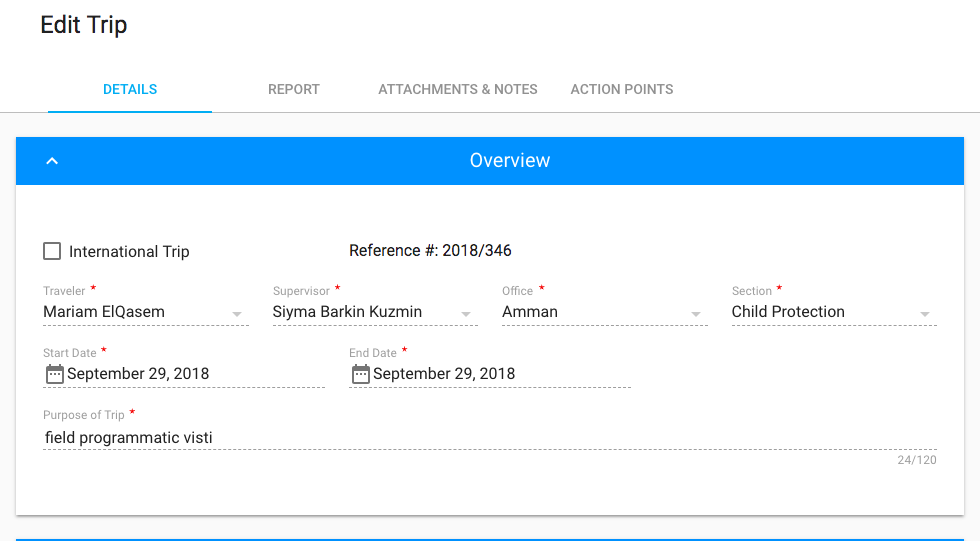
Task: Click the 24/120 character counter
Action: pyautogui.click(x=917, y=460)
